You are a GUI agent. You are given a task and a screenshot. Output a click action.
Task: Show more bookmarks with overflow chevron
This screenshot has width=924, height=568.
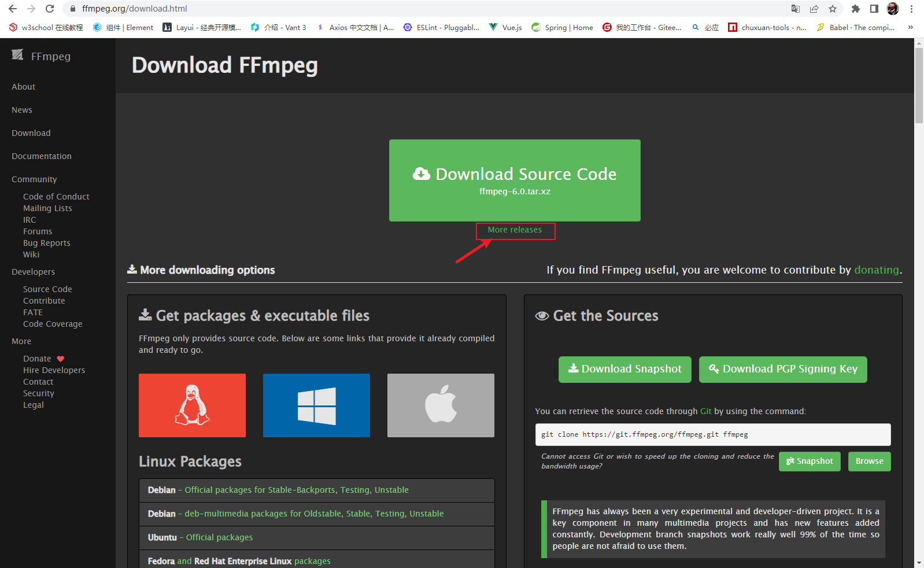pos(911,27)
